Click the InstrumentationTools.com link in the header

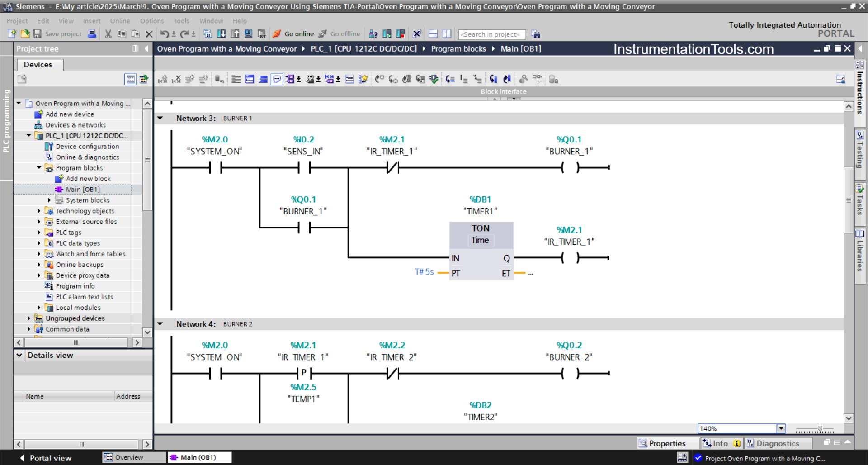(693, 49)
